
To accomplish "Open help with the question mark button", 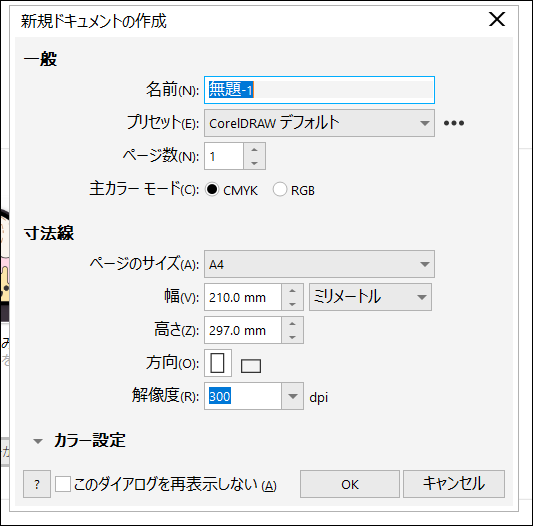I will click(37, 484).
